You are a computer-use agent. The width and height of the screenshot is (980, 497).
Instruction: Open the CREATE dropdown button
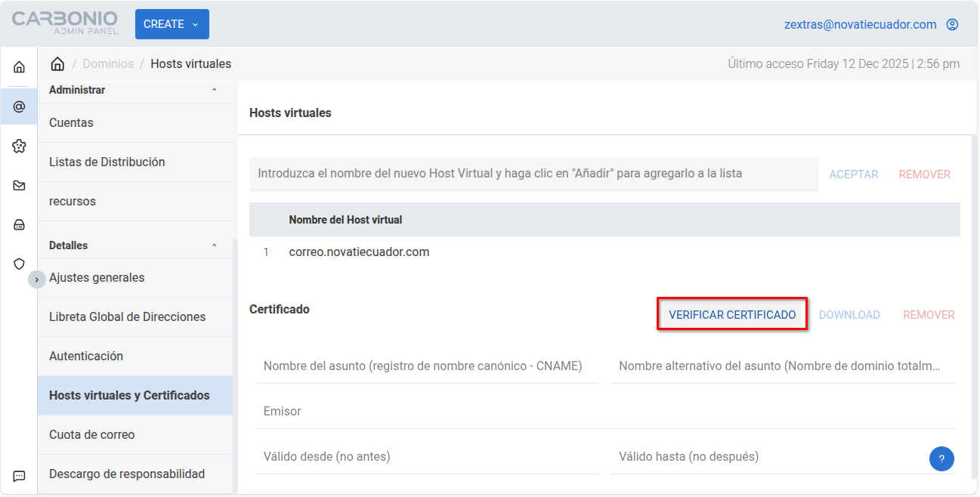[172, 24]
